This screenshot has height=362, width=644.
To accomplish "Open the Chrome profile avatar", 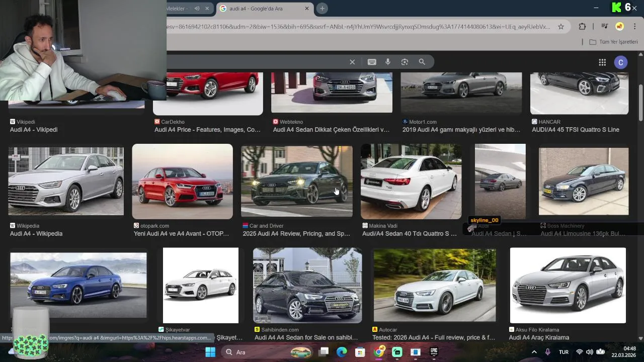I will [620, 27].
